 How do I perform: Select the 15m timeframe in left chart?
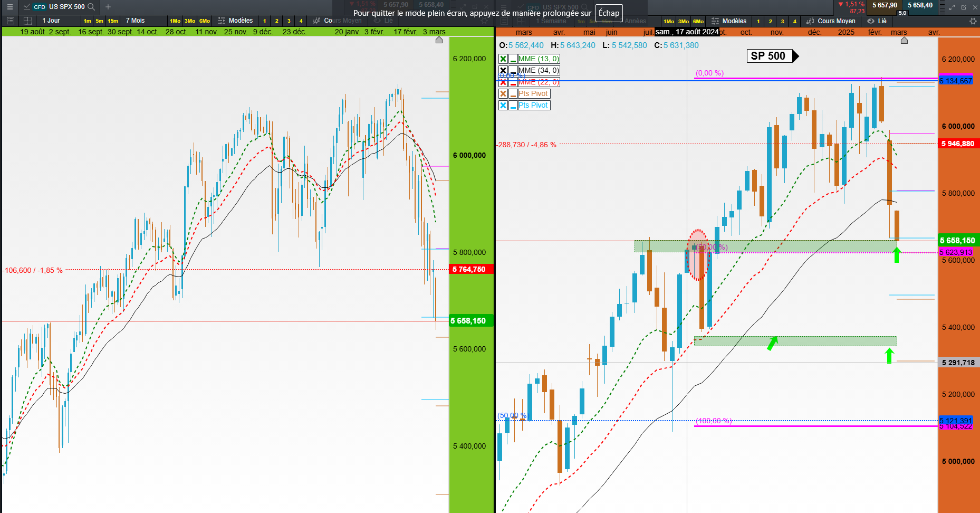point(113,21)
